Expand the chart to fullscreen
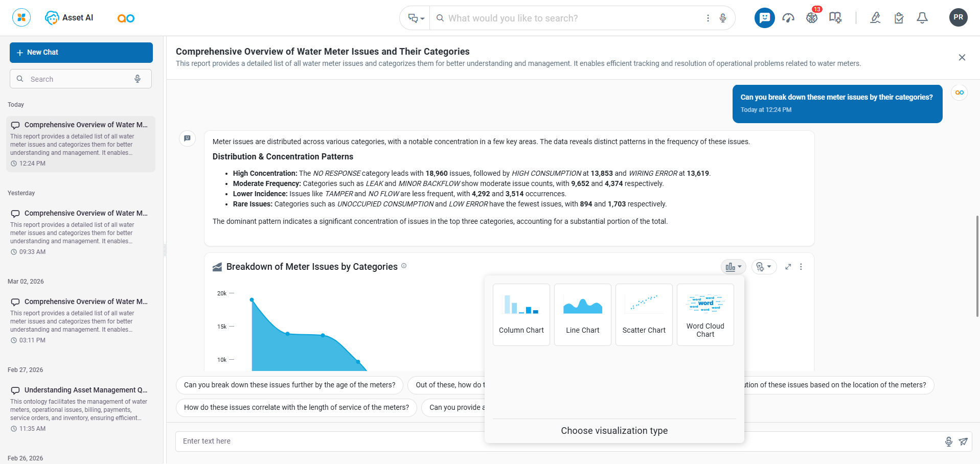Viewport: 980px width, 464px height. click(x=788, y=267)
